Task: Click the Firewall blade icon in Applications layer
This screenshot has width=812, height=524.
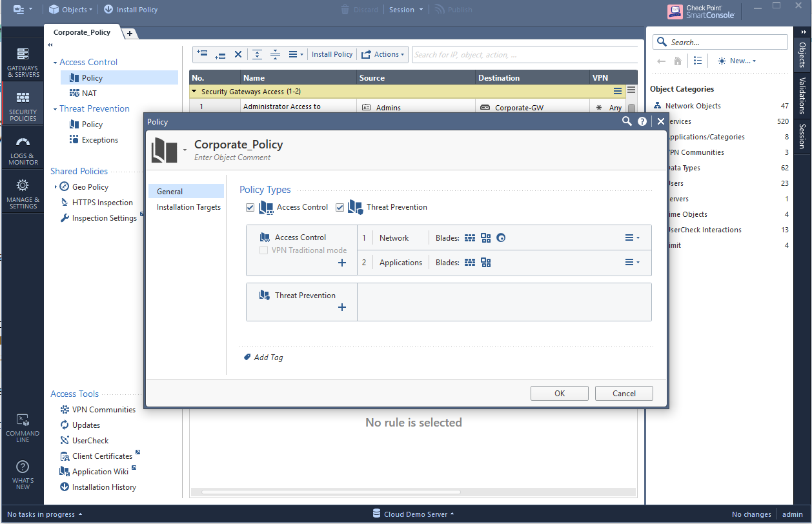Action: coord(470,262)
